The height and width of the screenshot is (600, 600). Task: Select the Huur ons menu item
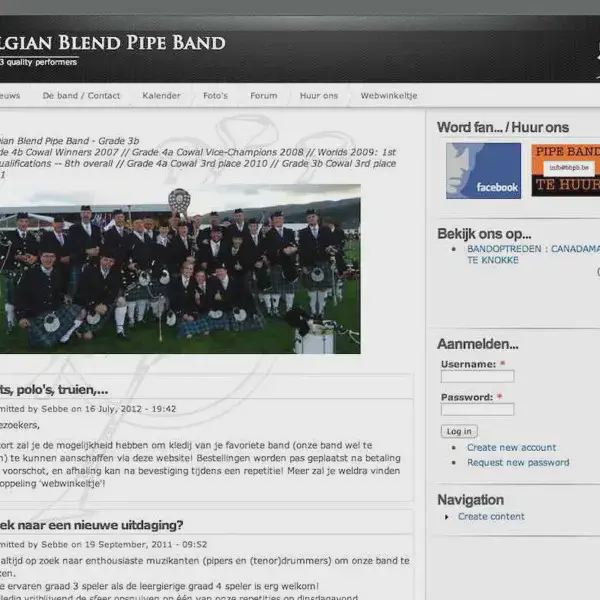click(319, 96)
